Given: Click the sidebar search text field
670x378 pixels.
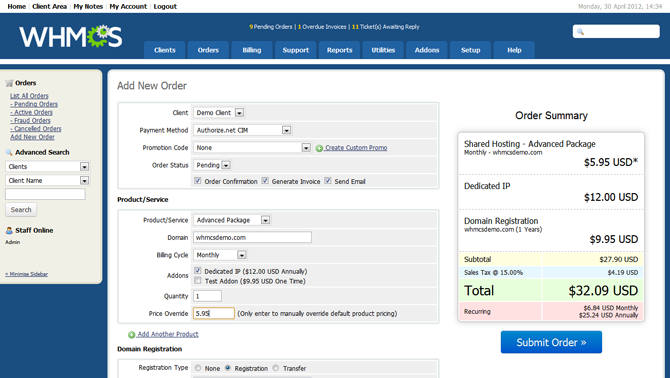Looking at the screenshot, I should [x=45, y=194].
